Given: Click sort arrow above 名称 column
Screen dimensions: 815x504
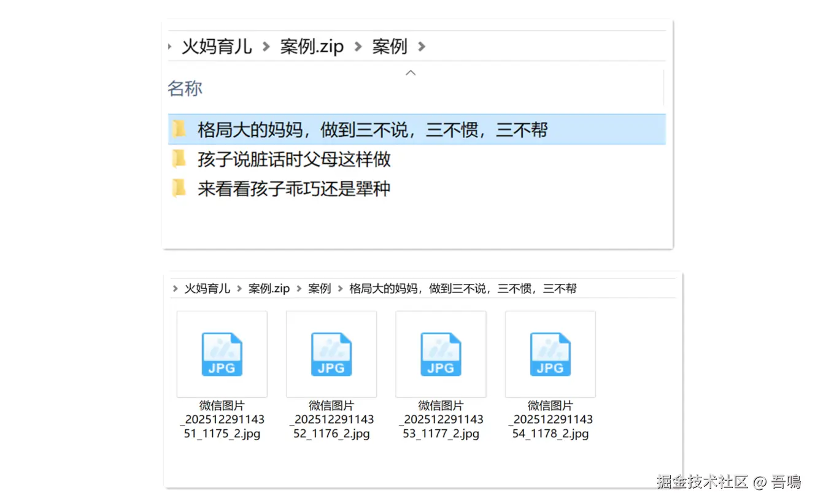Looking at the screenshot, I should tap(411, 72).
